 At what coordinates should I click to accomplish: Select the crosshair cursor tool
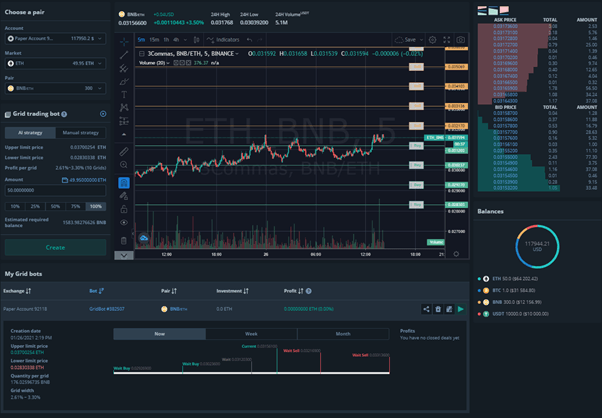tap(124, 41)
